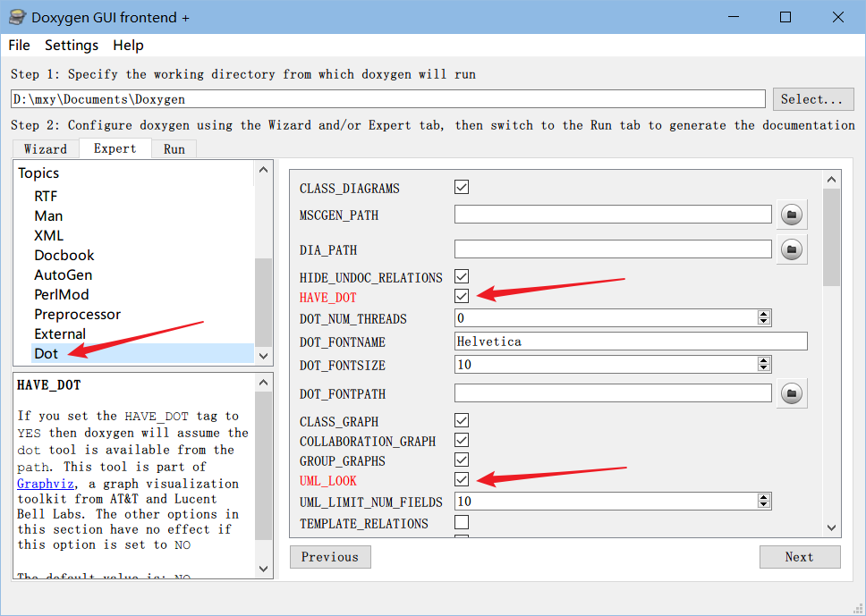Image resolution: width=866 pixels, height=616 pixels.
Task: Uncheck the HAVE_DOT checkbox
Action: point(462,296)
